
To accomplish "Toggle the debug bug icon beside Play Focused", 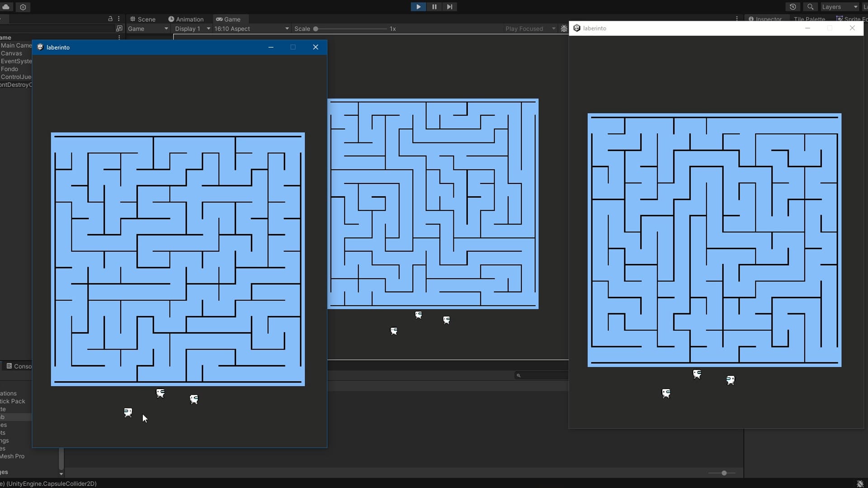I will (x=563, y=28).
